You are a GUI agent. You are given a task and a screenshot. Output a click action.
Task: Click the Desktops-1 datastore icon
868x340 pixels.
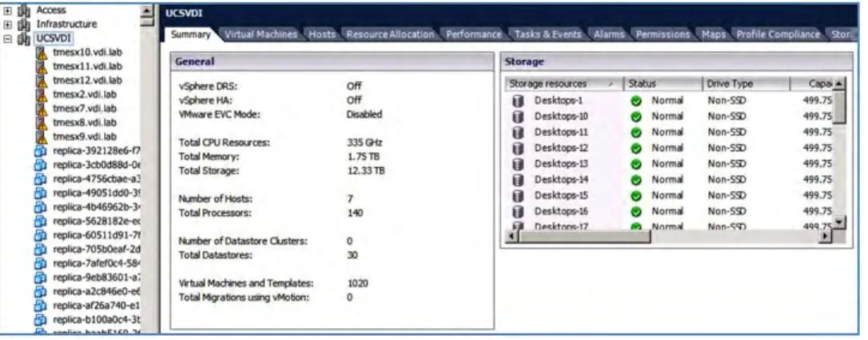click(518, 101)
